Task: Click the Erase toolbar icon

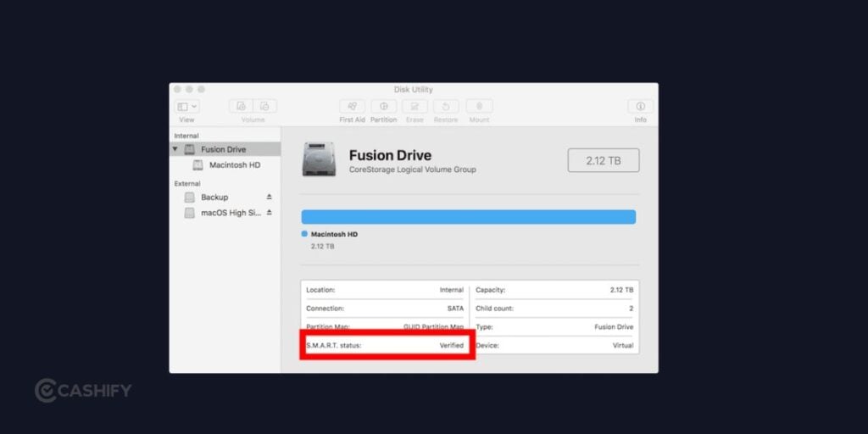Action: [415, 106]
